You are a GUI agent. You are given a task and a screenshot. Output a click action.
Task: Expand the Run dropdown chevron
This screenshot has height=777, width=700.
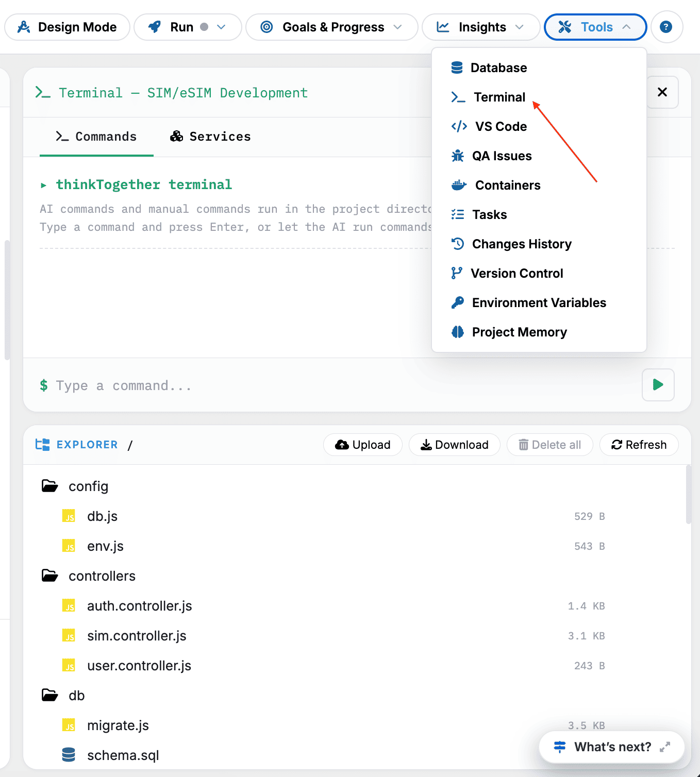[221, 27]
